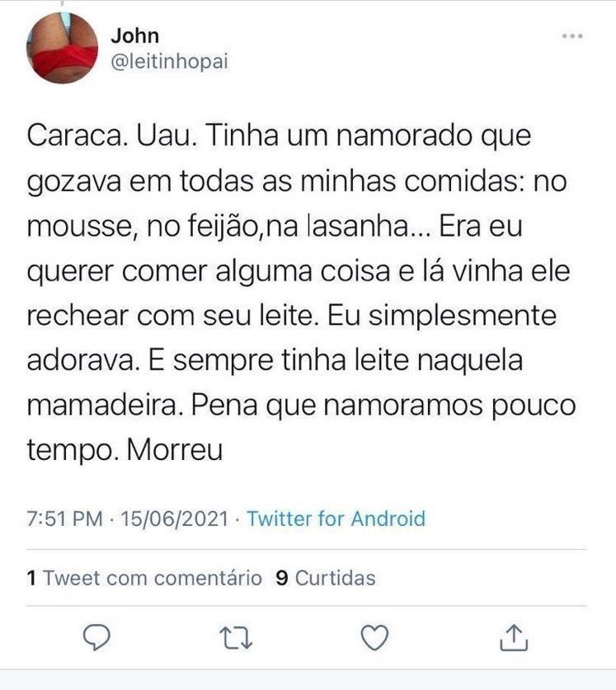The width and height of the screenshot is (616, 690).
Task: Like the tweet with the heart icon
Action: (x=375, y=636)
